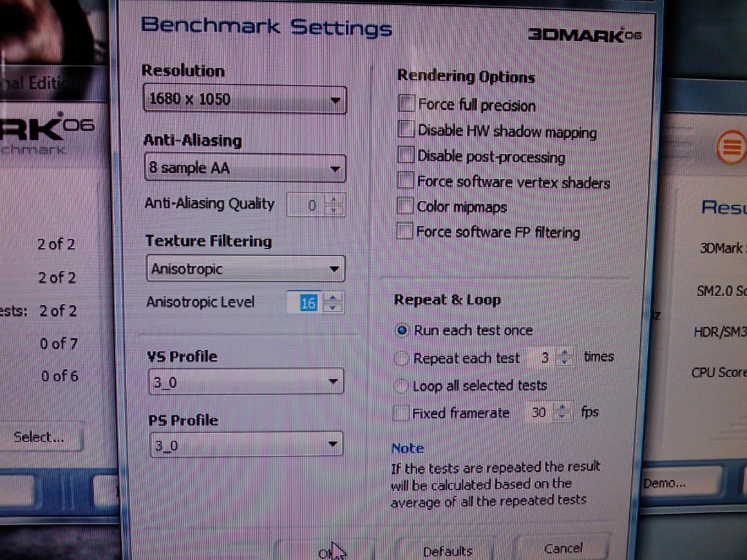The height and width of the screenshot is (560, 747).
Task: Open the Texture Filtering dropdown showing Anisotropic
Action: (x=245, y=268)
